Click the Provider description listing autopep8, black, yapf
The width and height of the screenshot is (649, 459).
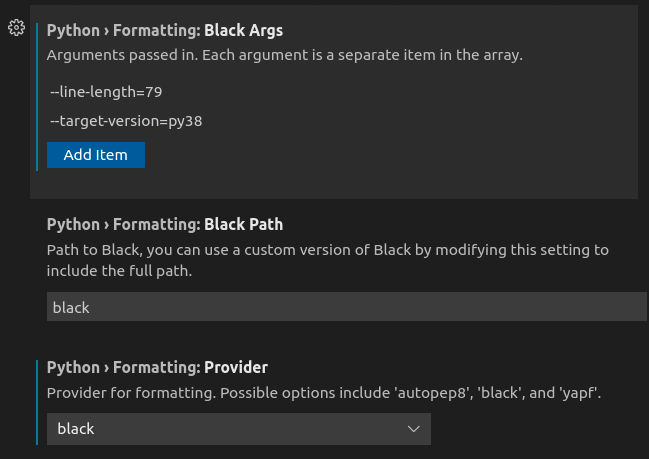pyautogui.click(x=324, y=393)
